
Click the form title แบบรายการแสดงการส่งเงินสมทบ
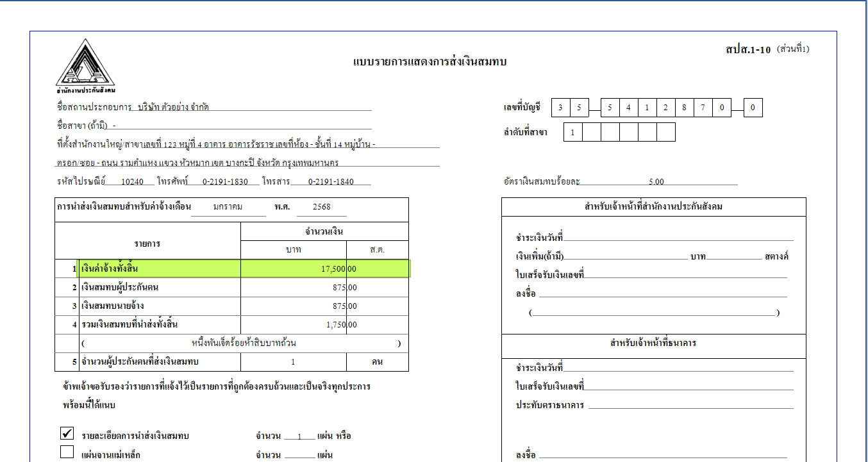tap(429, 62)
